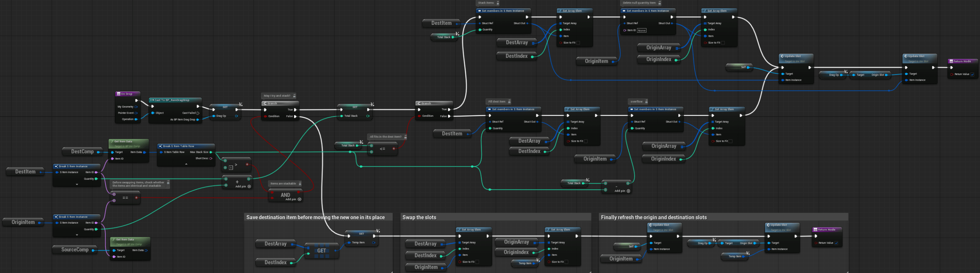Click Add pin on the addition node
Image resolution: width=980 pixels, height=273 pixels.
coord(249,186)
